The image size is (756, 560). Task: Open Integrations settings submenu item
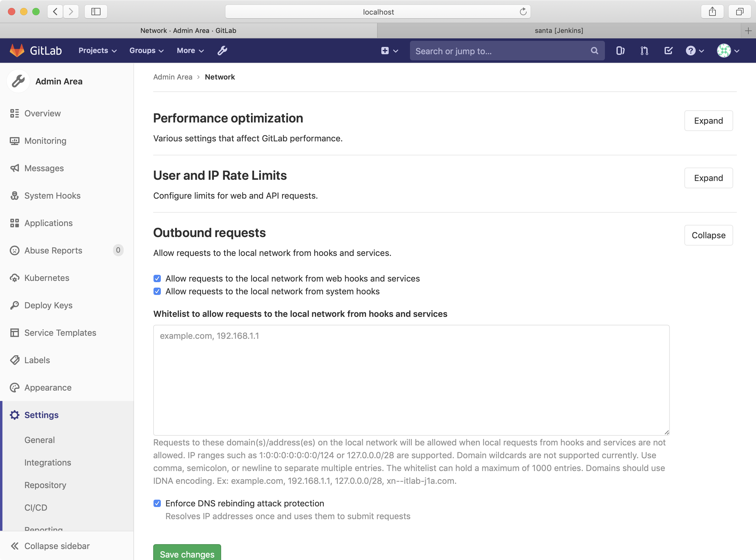click(48, 463)
